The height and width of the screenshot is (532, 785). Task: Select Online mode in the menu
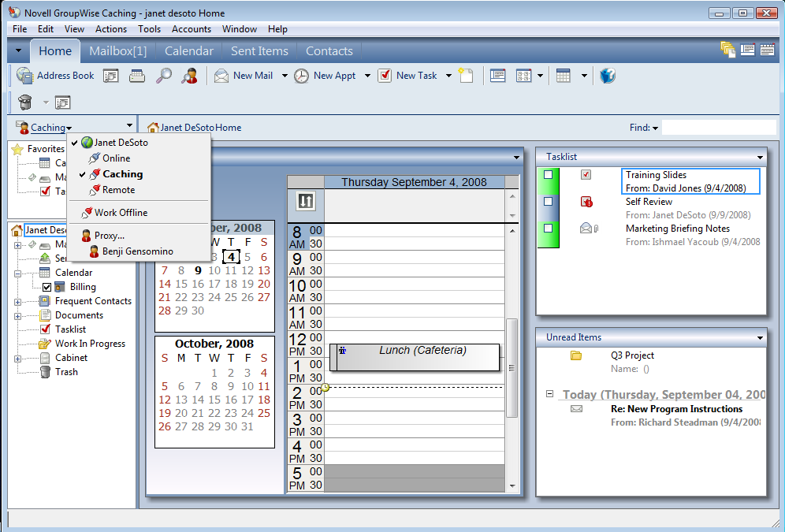(116, 158)
